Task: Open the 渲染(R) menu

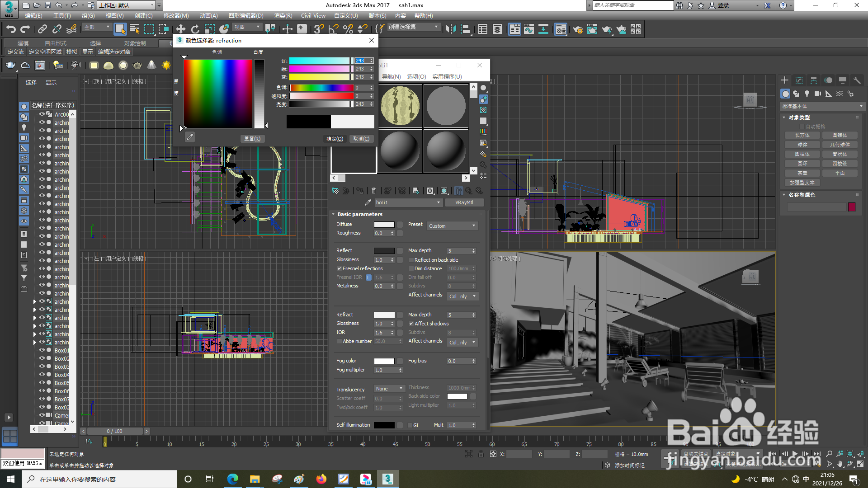Action: pos(283,16)
